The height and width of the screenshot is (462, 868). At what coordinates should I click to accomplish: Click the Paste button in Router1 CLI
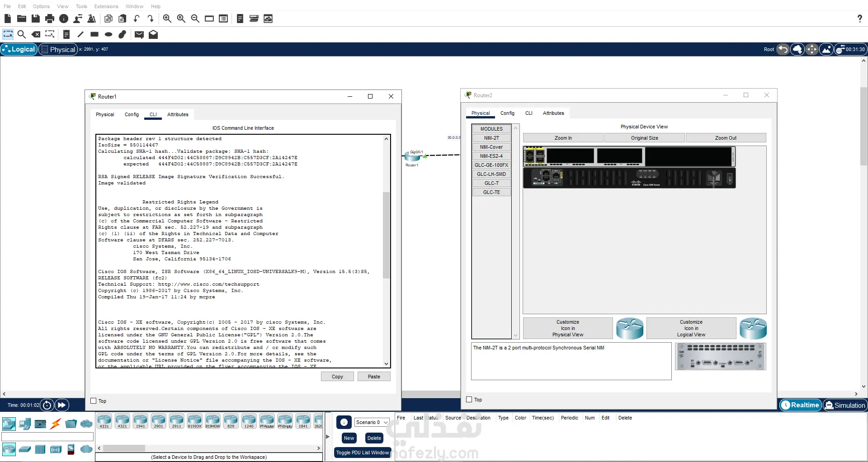pyautogui.click(x=374, y=377)
